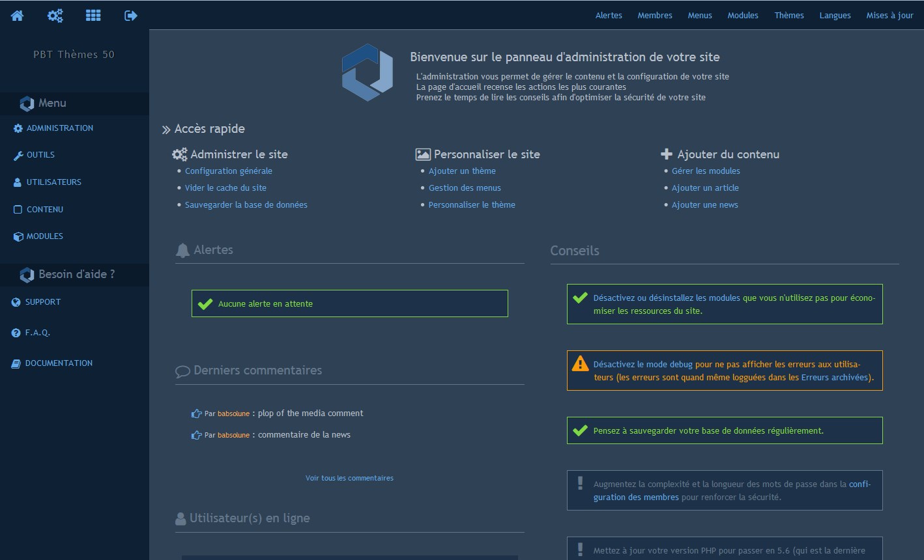Click the plus icon beside Ajouter du contenu
The height and width of the screenshot is (560, 924).
click(x=667, y=154)
